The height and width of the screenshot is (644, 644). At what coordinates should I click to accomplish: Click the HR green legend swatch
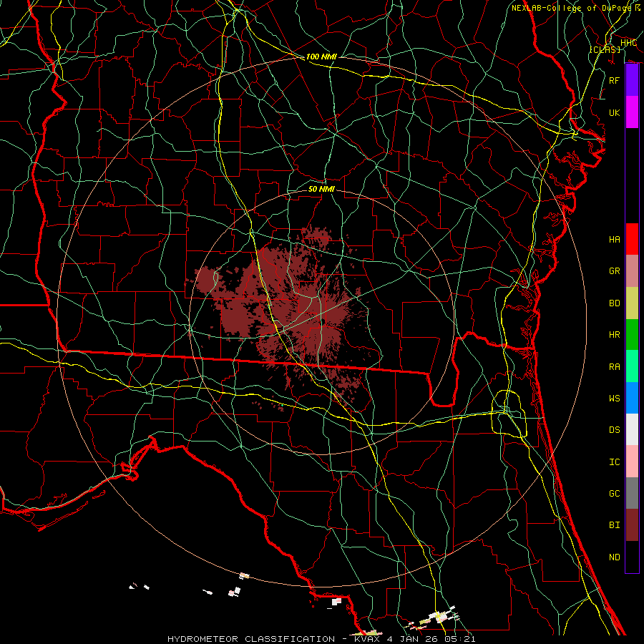pos(632,334)
